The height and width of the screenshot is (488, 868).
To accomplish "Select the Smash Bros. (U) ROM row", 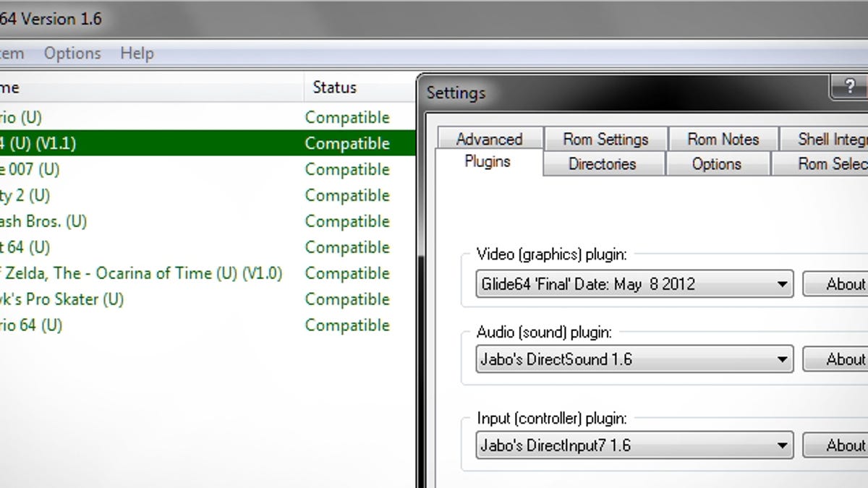I will (208, 221).
